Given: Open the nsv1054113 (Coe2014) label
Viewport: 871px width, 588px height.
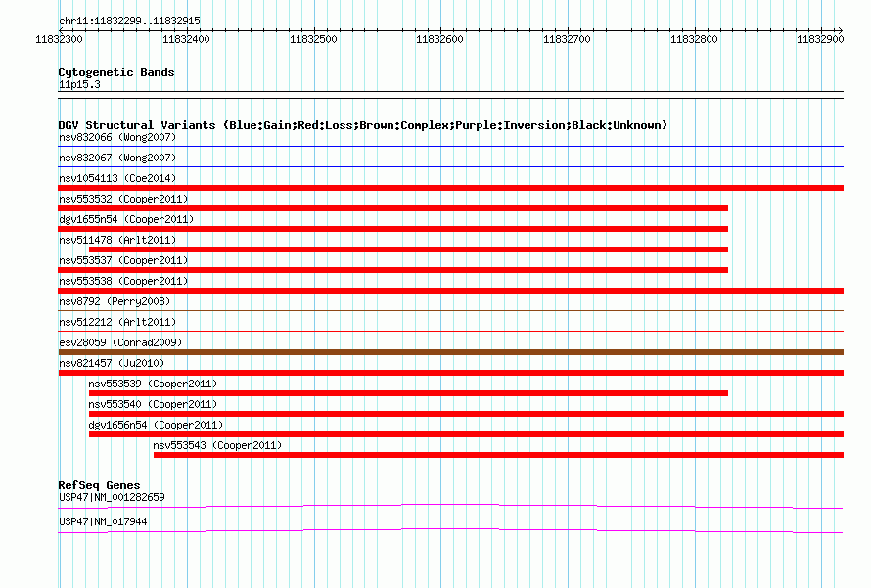Looking at the screenshot, I should (117, 178).
